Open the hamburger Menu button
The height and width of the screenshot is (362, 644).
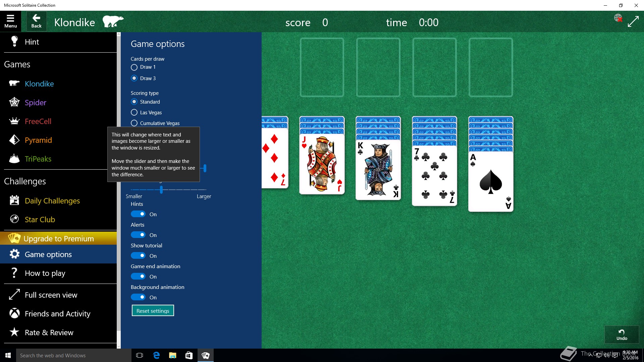pos(10,21)
